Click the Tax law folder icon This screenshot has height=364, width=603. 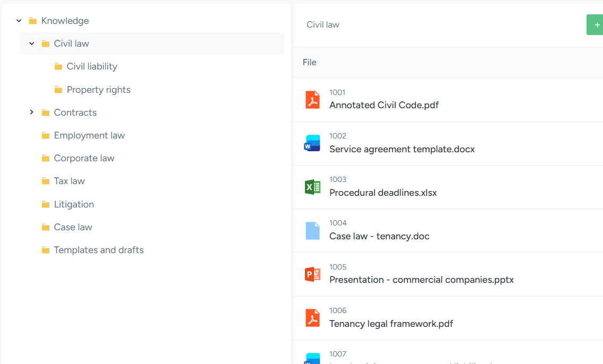coord(45,181)
